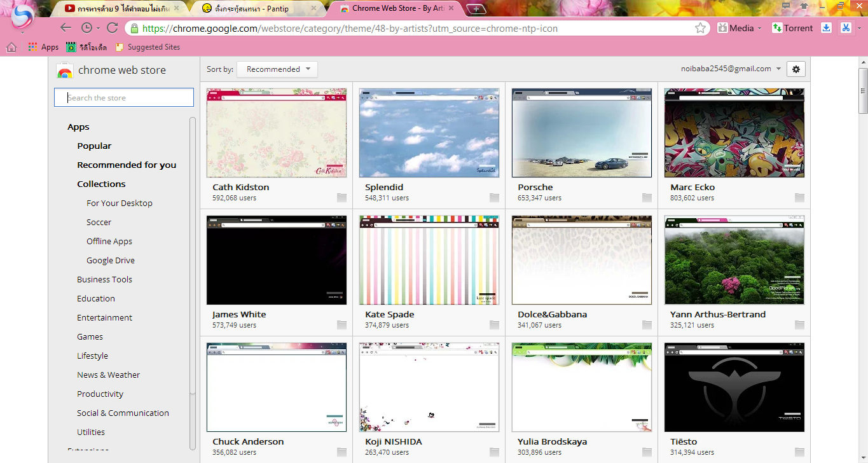Click the scissors icon in the toolbar
The image size is (868, 463).
coord(846,28)
